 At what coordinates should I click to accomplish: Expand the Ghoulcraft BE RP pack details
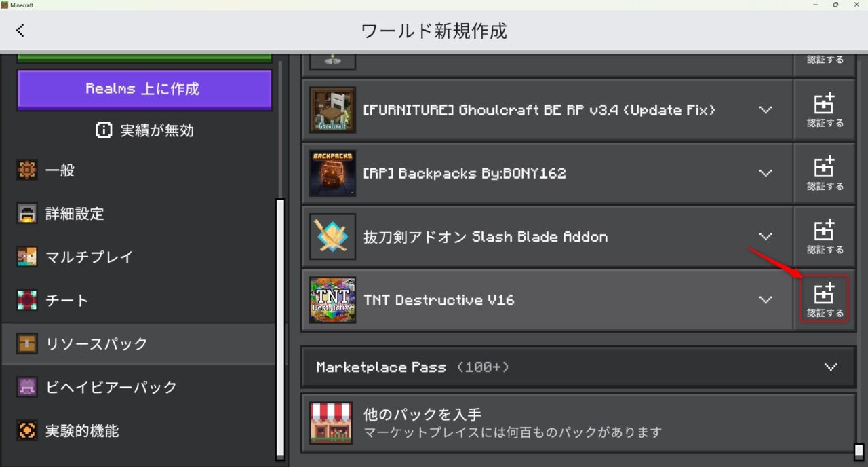[766, 110]
